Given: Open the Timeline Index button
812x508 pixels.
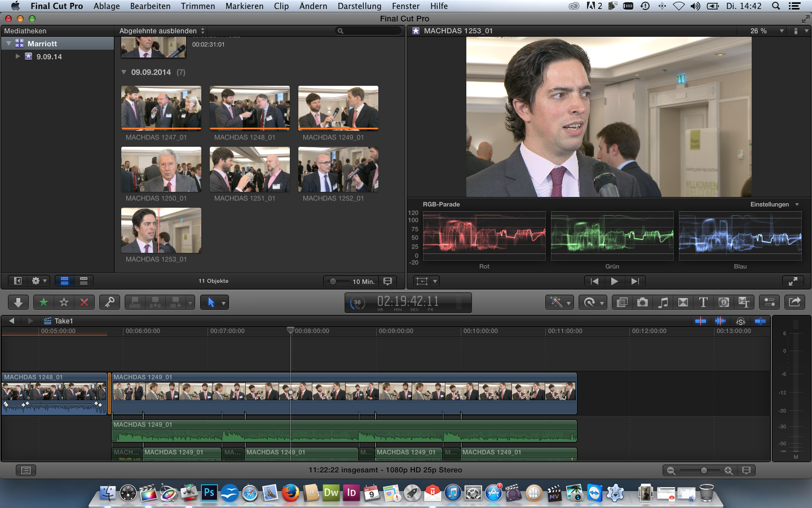Looking at the screenshot, I should (26, 470).
